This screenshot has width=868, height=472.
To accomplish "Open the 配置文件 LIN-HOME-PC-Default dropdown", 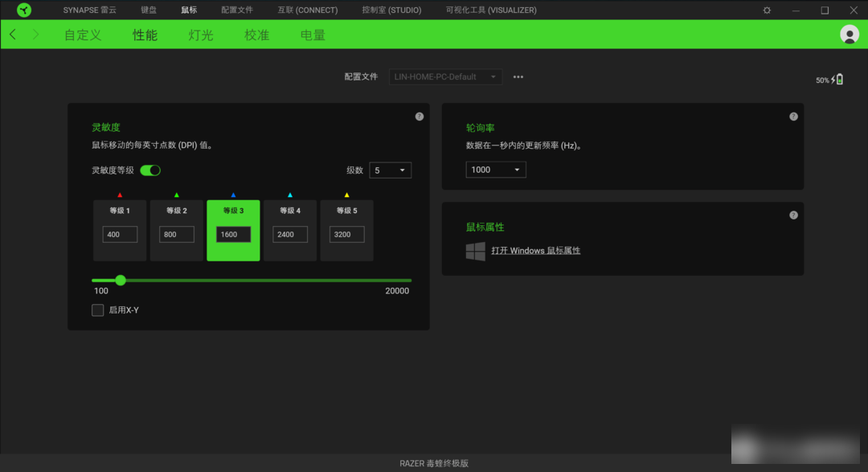I will pyautogui.click(x=445, y=77).
